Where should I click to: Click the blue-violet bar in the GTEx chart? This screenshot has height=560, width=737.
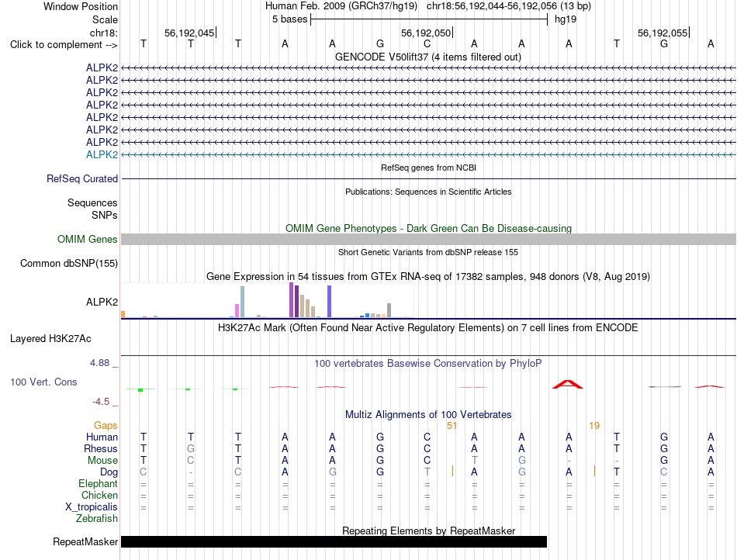330,302
